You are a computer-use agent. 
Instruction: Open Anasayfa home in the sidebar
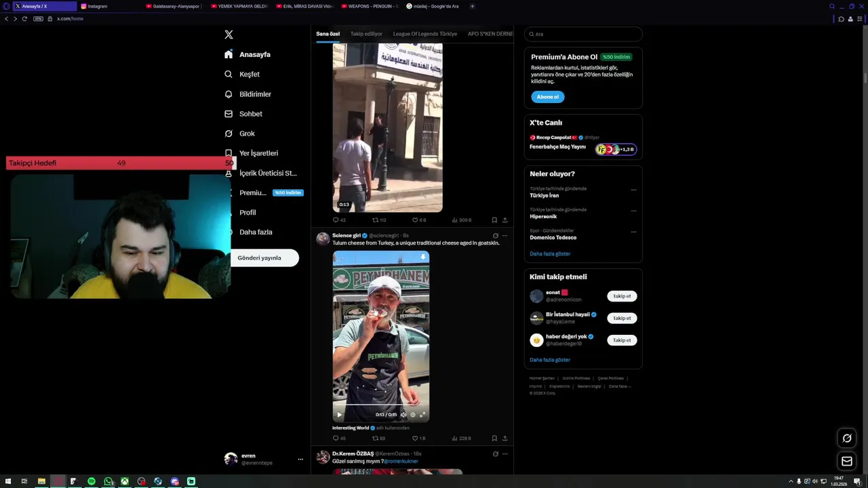pyautogui.click(x=248, y=54)
